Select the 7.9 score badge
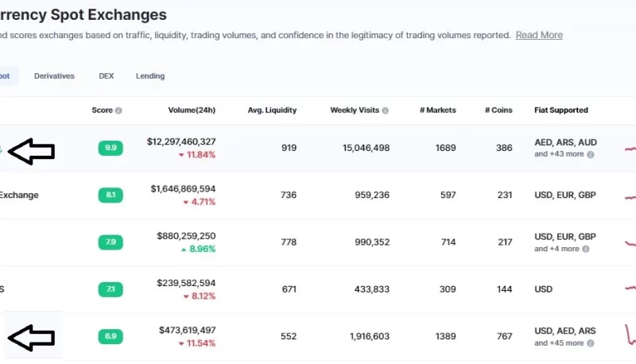Viewport: 636px width, 364px height. [x=111, y=242]
